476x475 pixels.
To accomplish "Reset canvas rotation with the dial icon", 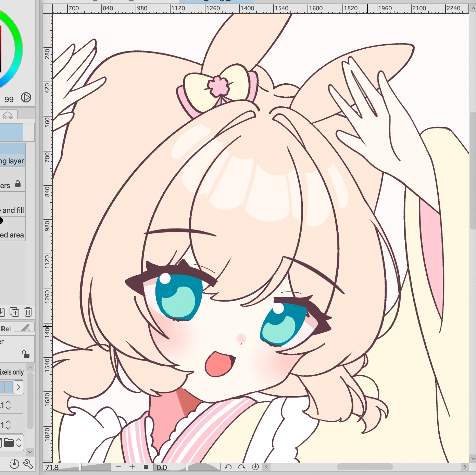I will click(x=255, y=467).
